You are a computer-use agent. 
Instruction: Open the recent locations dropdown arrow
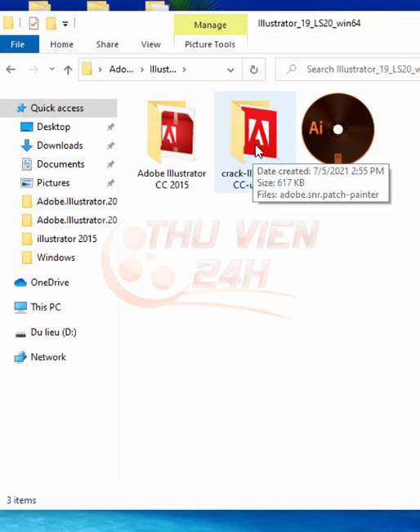(52, 69)
